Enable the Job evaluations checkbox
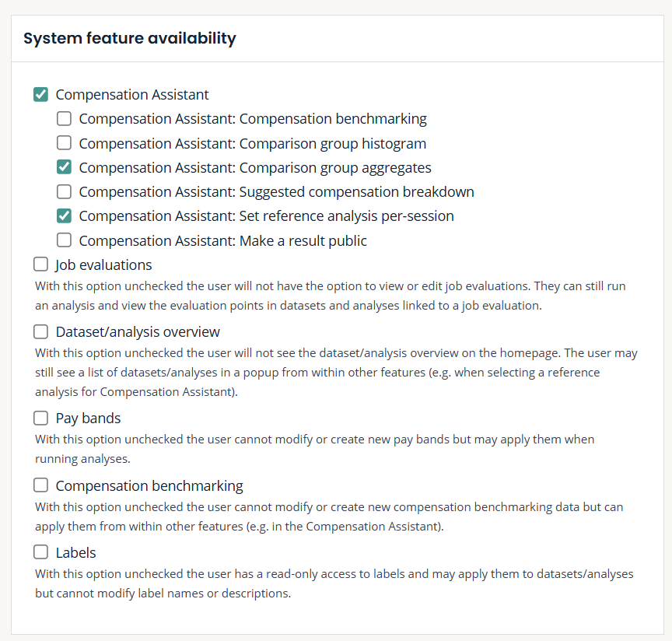This screenshot has width=672, height=641. [41, 264]
